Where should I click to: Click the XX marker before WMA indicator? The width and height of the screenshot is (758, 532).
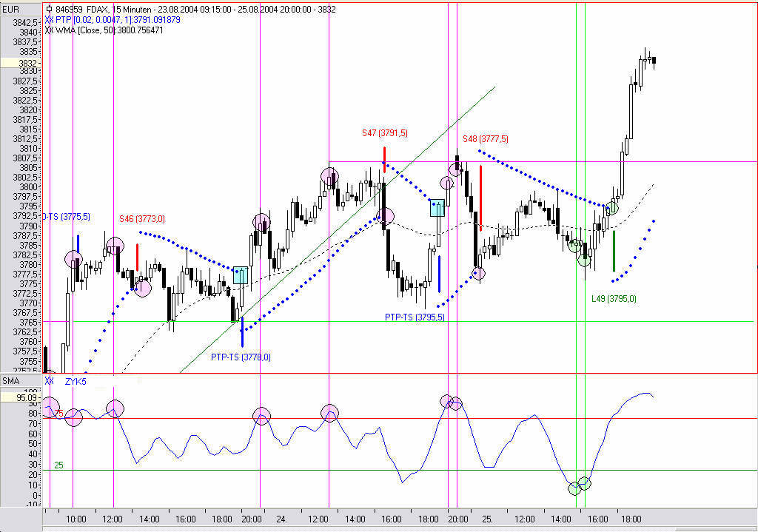pyautogui.click(x=49, y=30)
